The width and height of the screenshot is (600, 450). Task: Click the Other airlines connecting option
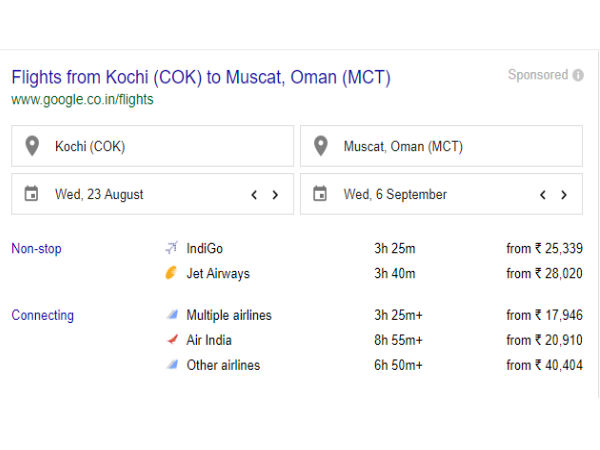click(x=222, y=365)
